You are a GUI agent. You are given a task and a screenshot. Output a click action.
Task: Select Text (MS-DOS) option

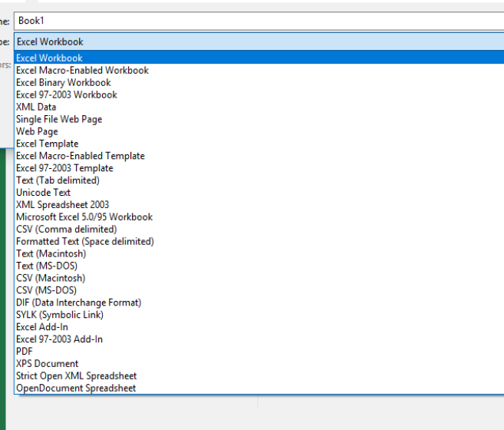(259, 266)
